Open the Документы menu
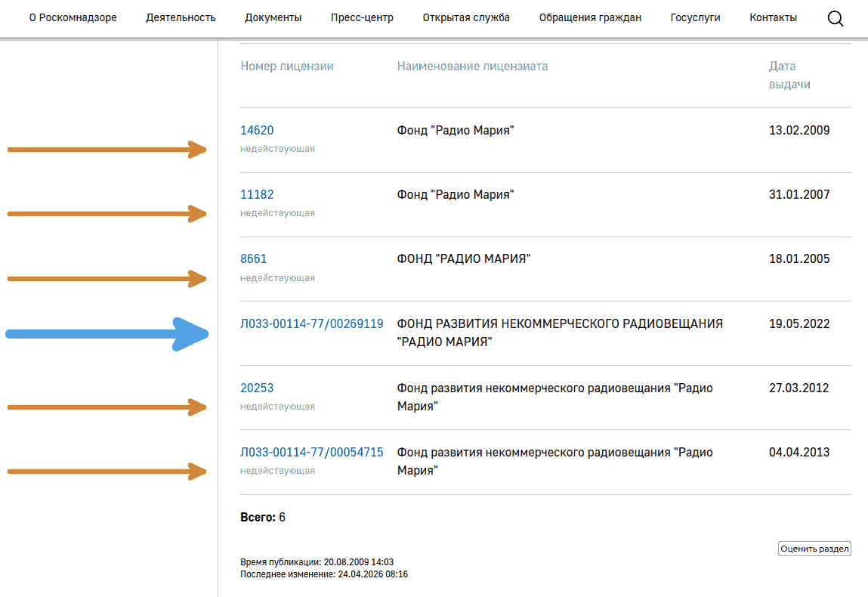 tap(273, 17)
